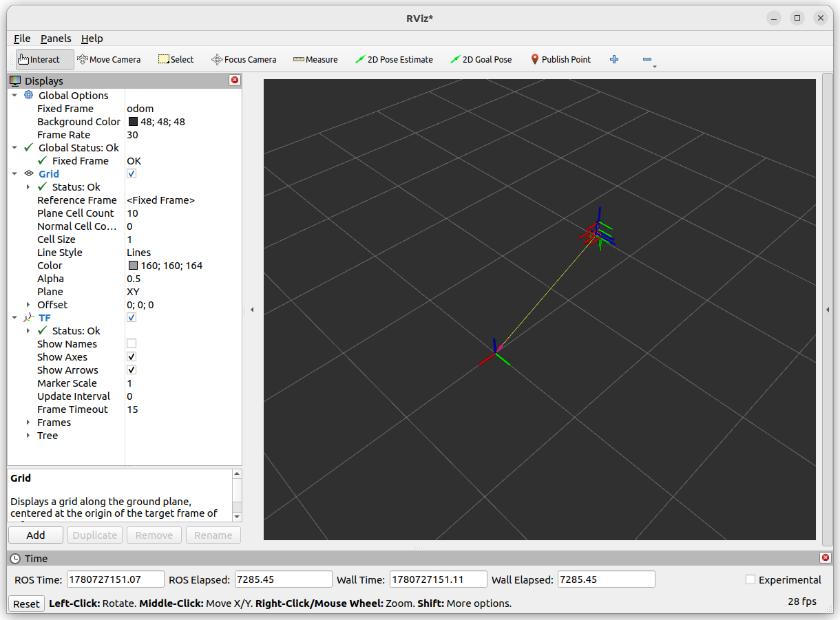840x620 pixels.
Task: Activate the Publish Point tool
Action: click(x=560, y=59)
